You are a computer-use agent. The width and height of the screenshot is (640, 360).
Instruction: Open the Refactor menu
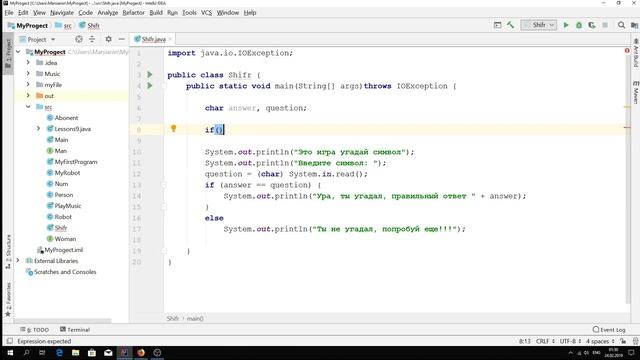pos(133,13)
